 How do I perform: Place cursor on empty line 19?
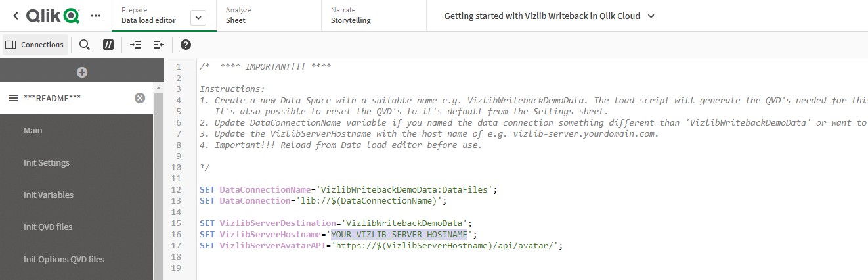532,268
